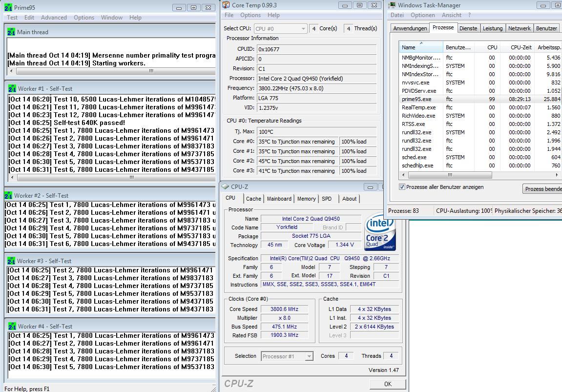The width and height of the screenshot is (562, 392).
Task: Switch to the Dienste tab
Action: point(468,28)
